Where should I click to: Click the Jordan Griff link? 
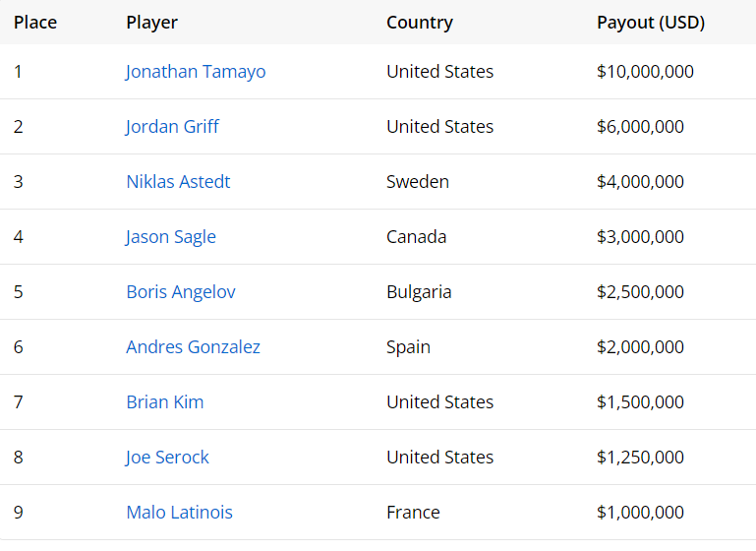pos(172,127)
